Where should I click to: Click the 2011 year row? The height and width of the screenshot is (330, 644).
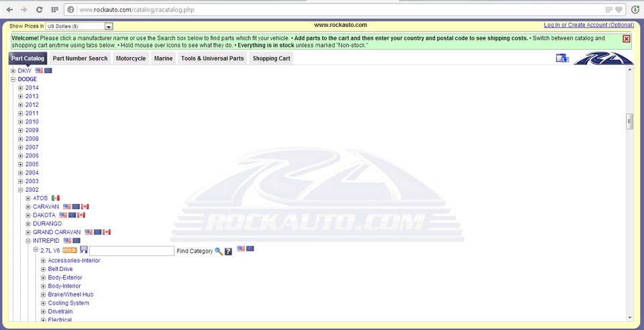(32, 113)
